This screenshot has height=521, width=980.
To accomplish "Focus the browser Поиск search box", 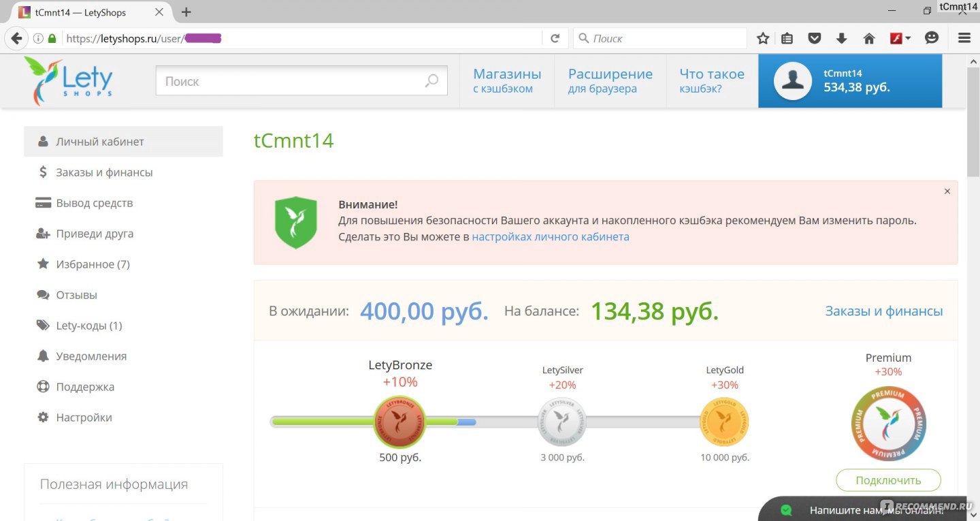I will (660, 39).
